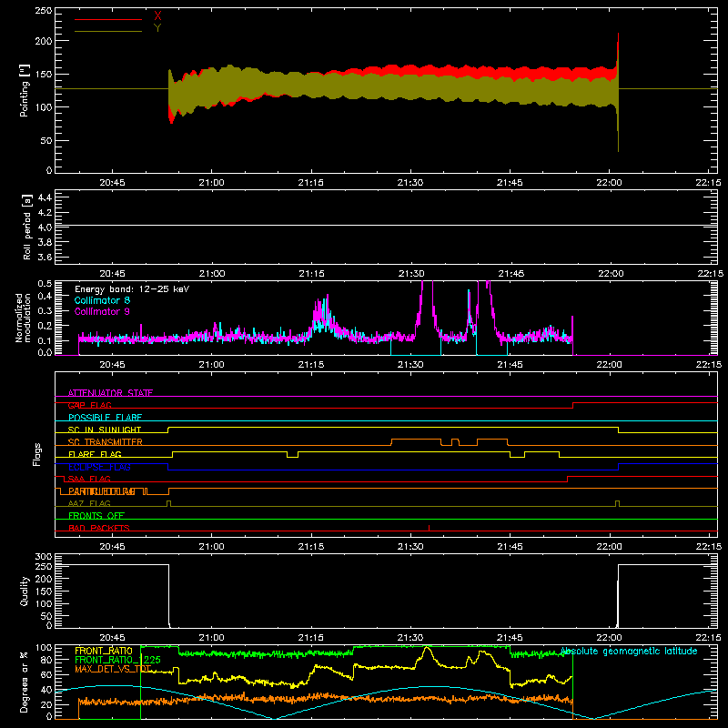Viewport: 728px width, 728px height.
Task: Click 20:45 label under the Quality plot
Action: 112,638
